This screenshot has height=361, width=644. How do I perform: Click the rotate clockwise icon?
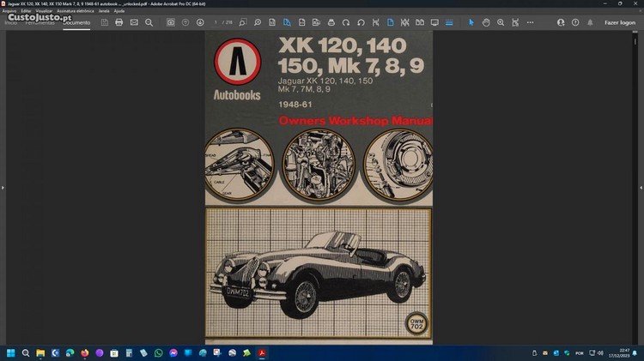click(346, 22)
